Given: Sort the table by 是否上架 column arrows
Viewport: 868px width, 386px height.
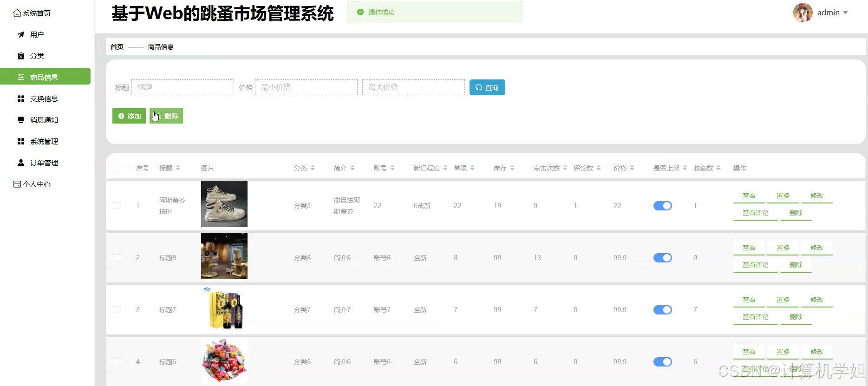Looking at the screenshot, I should [685, 168].
